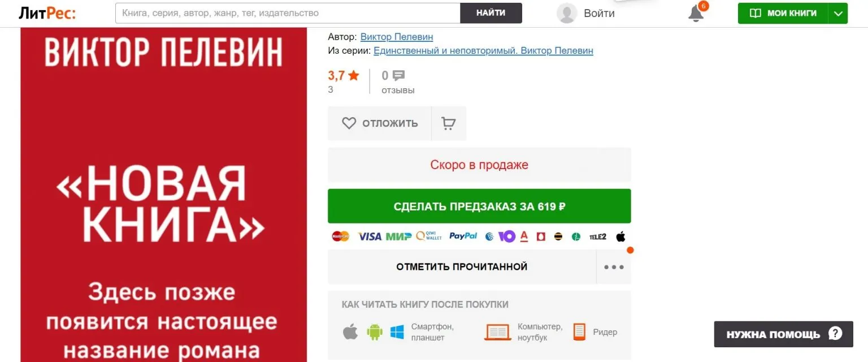
Task: Click the Android reading app icon
Action: 375,332
